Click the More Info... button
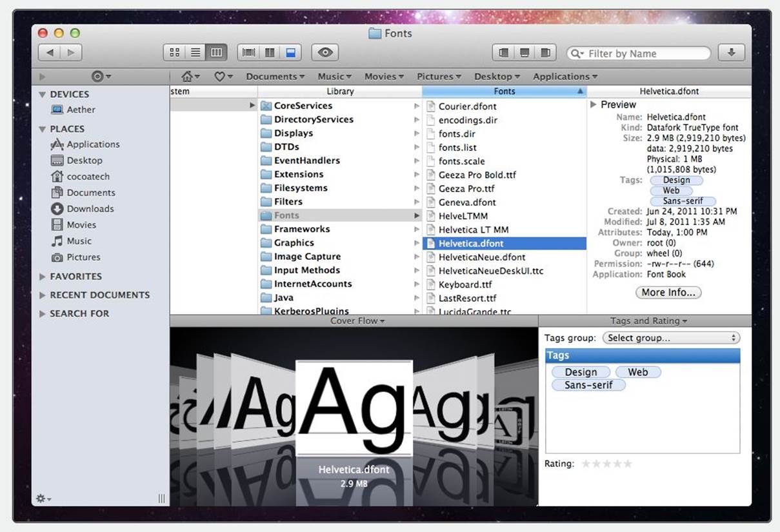 668,292
